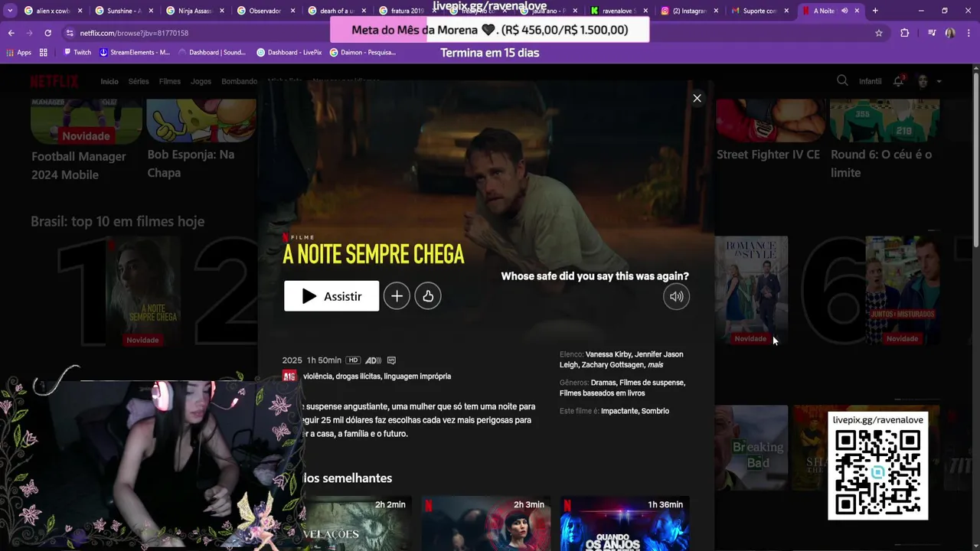Viewport: 980px width, 551px height.
Task: Switch to the alien x cowboys tab
Action: point(53,11)
